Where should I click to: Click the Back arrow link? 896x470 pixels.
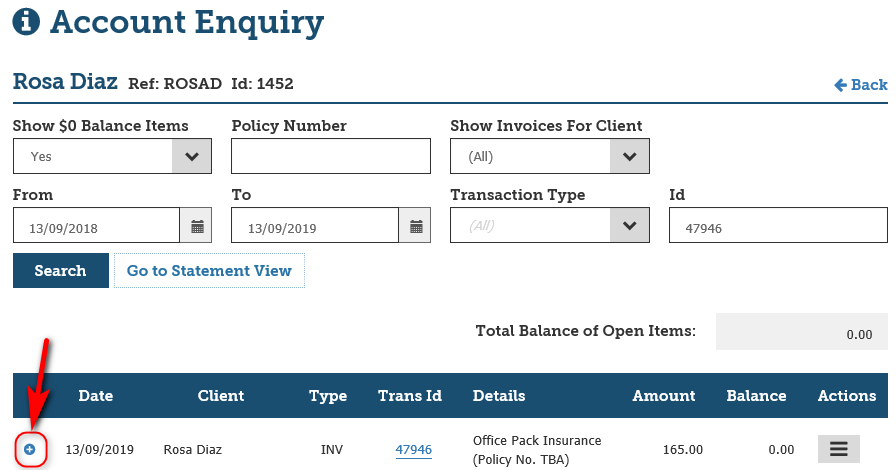[860, 85]
